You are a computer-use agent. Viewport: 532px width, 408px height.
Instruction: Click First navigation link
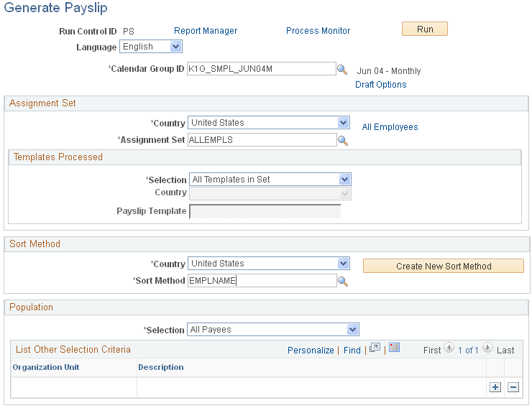pos(432,351)
